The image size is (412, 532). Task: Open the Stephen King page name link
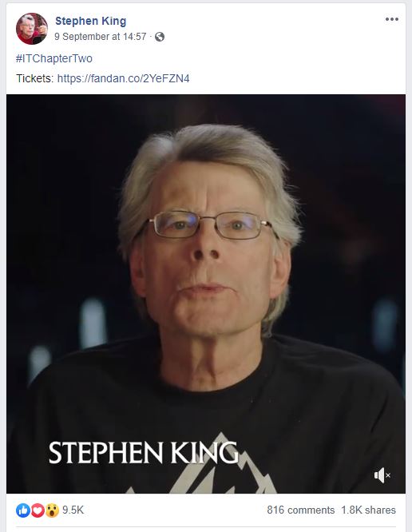tap(90, 21)
